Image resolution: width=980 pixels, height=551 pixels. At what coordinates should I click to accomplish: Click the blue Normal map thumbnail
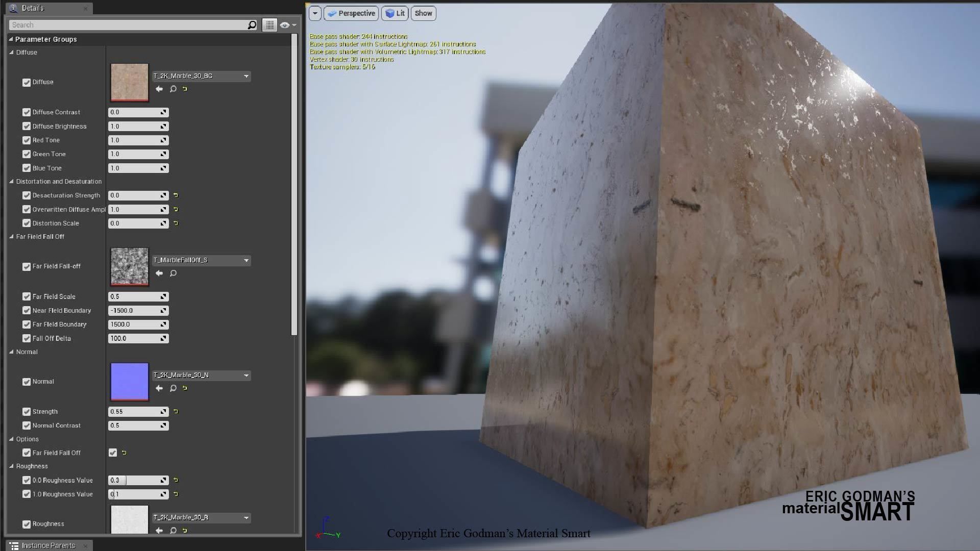pos(130,382)
